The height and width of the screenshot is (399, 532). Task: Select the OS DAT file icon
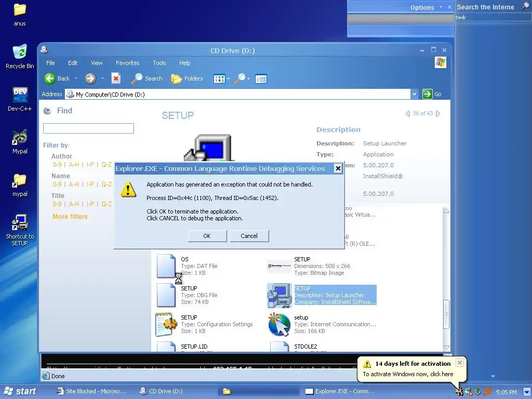click(x=166, y=266)
